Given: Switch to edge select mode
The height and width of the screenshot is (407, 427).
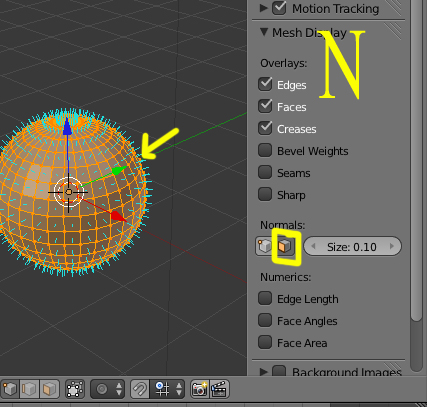Looking at the screenshot, I should 30,389.
